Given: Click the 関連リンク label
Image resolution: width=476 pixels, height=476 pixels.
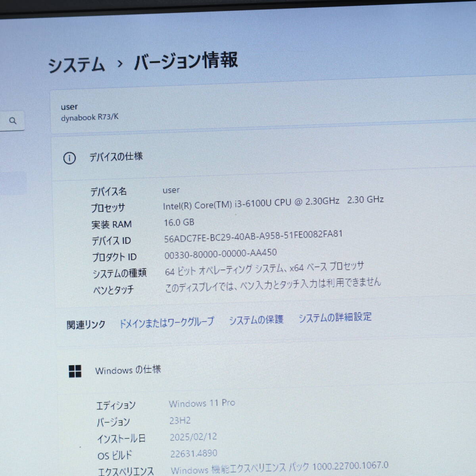Looking at the screenshot, I should click(x=86, y=325).
